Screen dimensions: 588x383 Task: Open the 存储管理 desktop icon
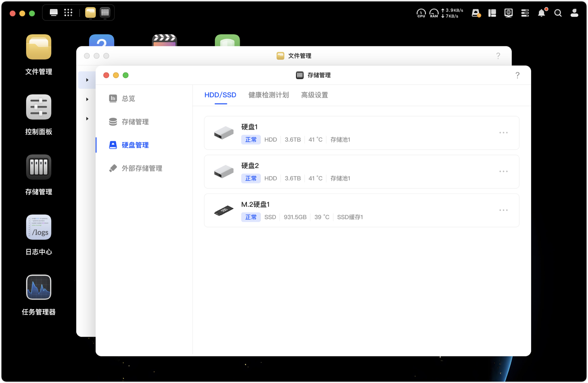39,167
